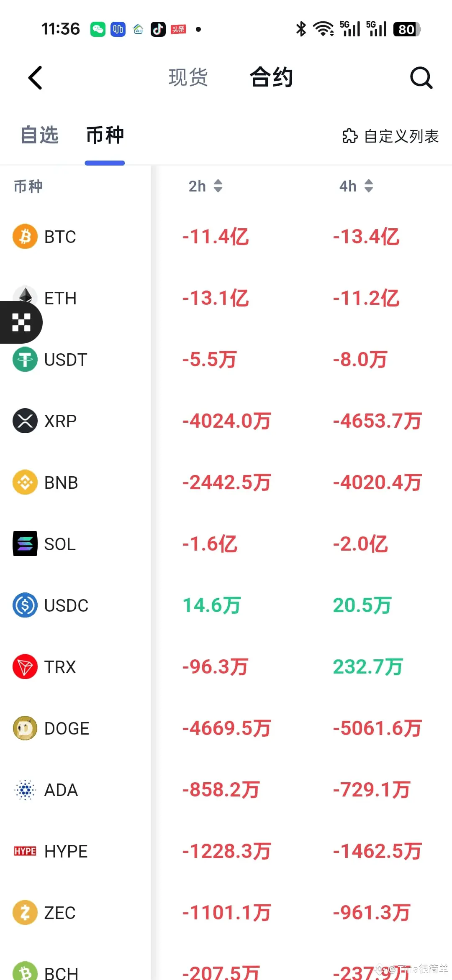This screenshot has width=452, height=980.
Task: Tap the back arrow icon
Action: [x=36, y=78]
